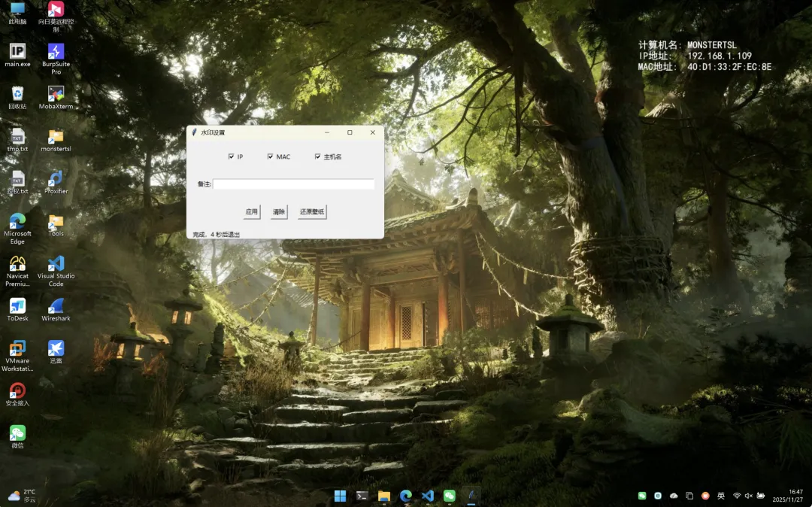Click the 应用 button
This screenshot has width=812, height=507.
point(252,211)
